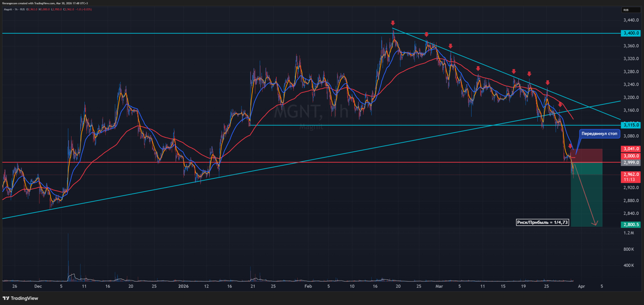Screen dimensions: 644x305
Task: Select the open value O2,963.0
Action: point(32,10)
